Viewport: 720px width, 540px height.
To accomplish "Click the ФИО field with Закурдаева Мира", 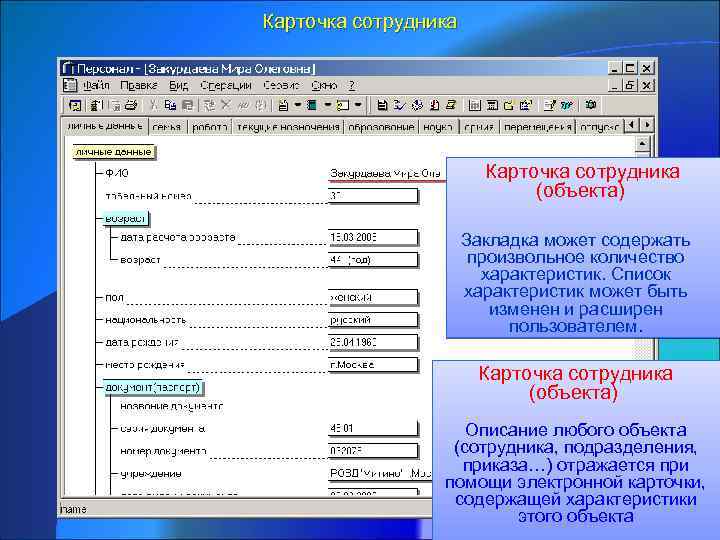I will click(x=387, y=174).
